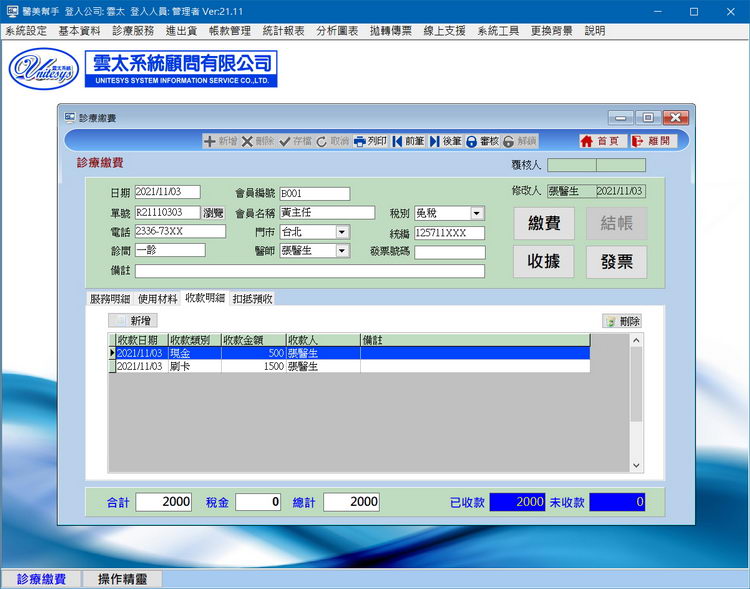Click the app icon in main title bar
Viewport: 750px width, 589px height.
pyautogui.click(x=12, y=11)
